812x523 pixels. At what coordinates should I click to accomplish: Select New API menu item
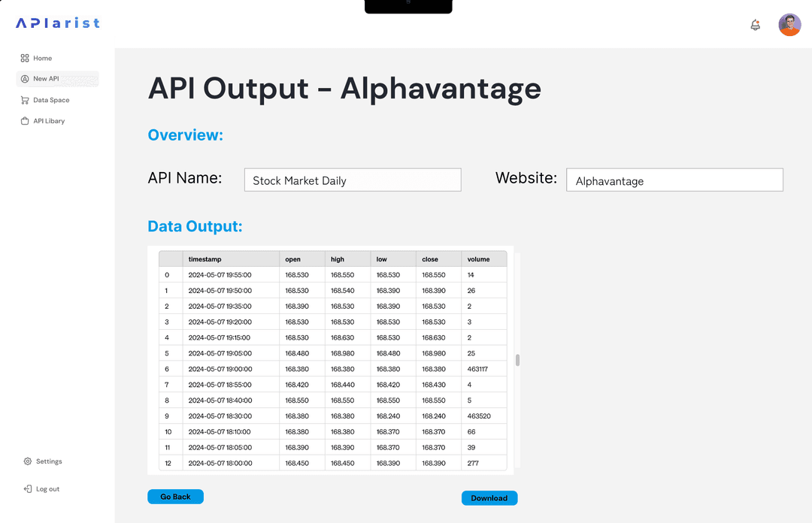click(57, 79)
